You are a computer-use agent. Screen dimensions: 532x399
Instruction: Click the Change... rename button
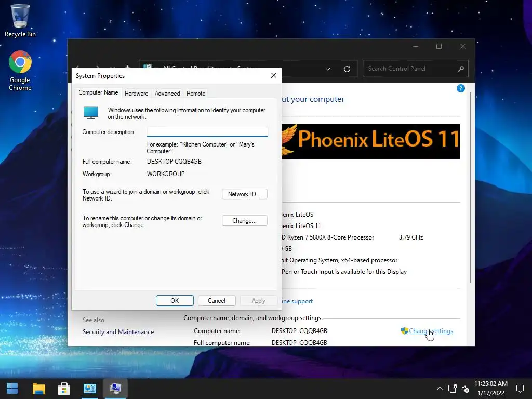tap(245, 220)
